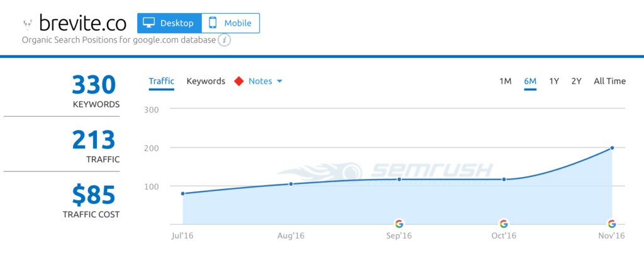The image size is (644, 258).
Task: Click the info icon beside database text
Action: [x=225, y=40]
